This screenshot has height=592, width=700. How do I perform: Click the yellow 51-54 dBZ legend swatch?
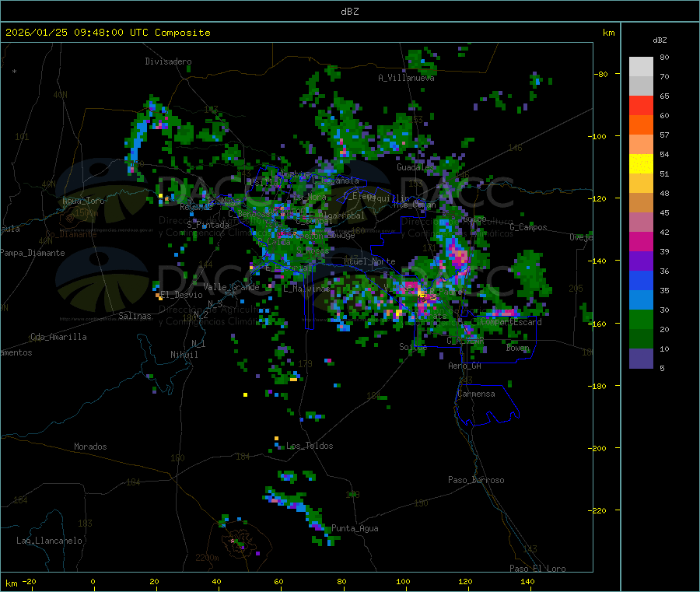(x=641, y=164)
